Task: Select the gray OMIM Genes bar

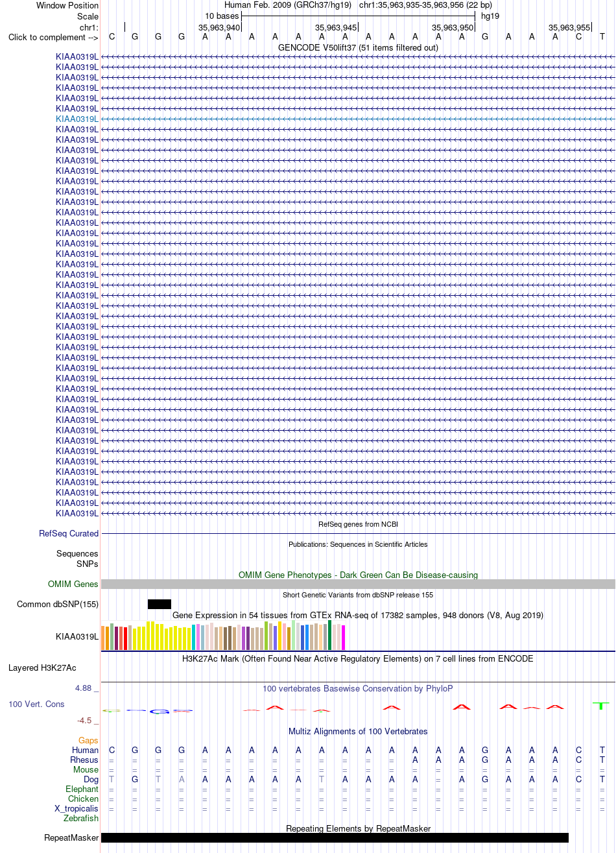Action: click(x=358, y=584)
